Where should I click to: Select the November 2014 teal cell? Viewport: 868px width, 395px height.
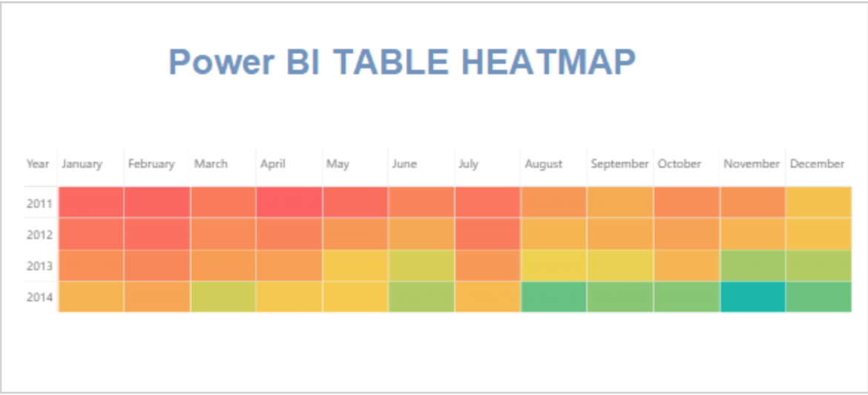[752, 297]
